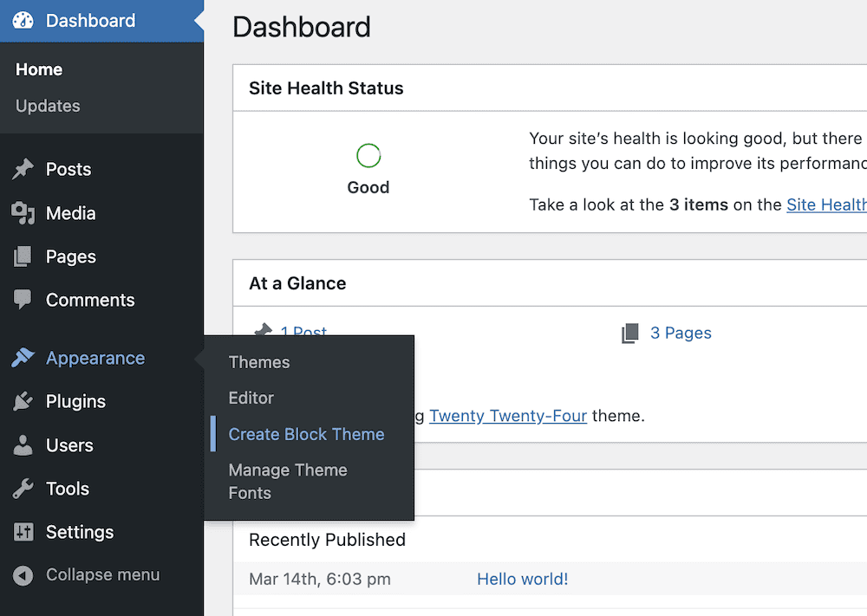
Task: Click the Comments speech bubble icon
Action: click(23, 301)
